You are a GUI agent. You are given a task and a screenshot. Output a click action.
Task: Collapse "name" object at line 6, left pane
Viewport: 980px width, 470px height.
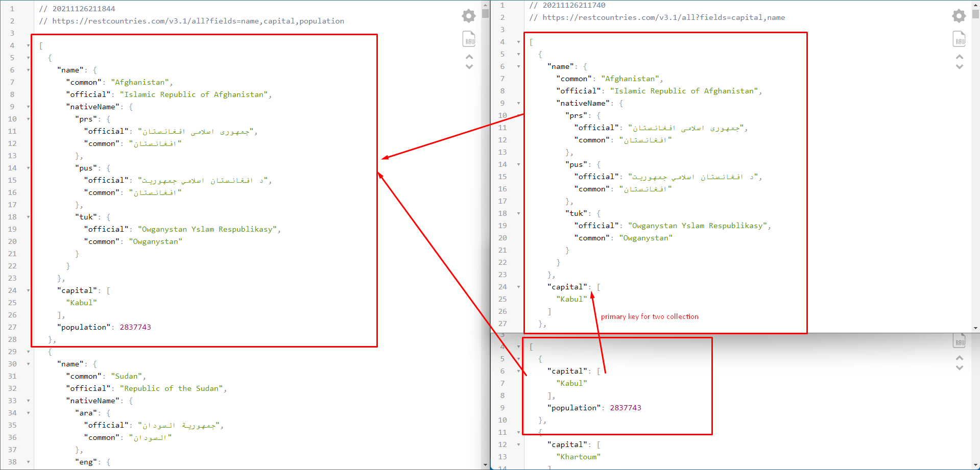tap(28, 70)
